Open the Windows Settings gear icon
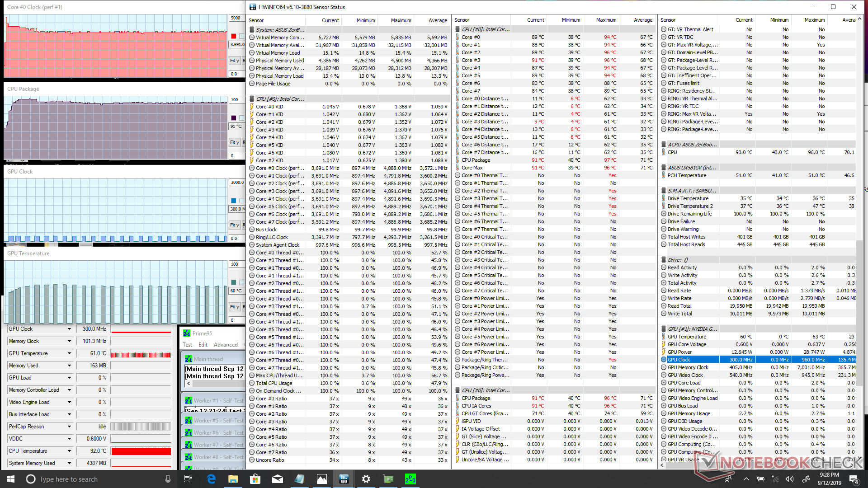The width and height of the screenshot is (868, 488). (366, 479)
